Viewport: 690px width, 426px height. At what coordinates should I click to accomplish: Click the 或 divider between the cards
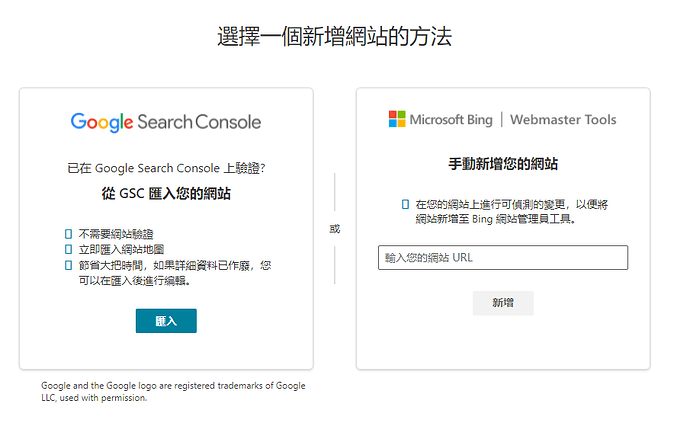tap(335, 229)
